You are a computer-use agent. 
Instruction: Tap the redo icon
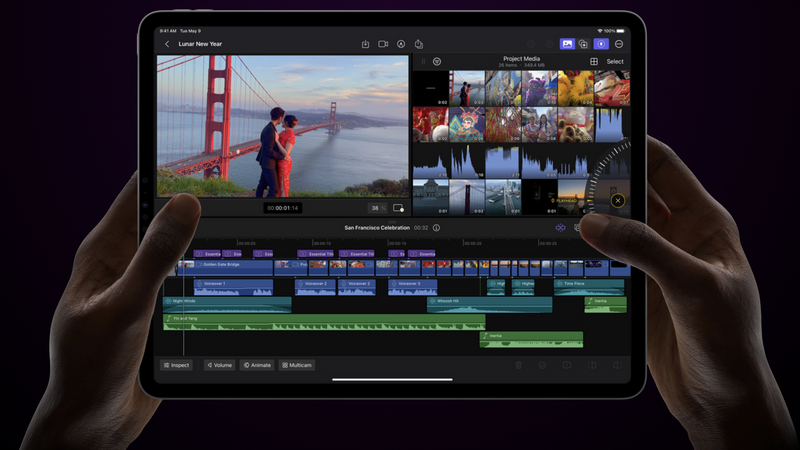(549, 44)
